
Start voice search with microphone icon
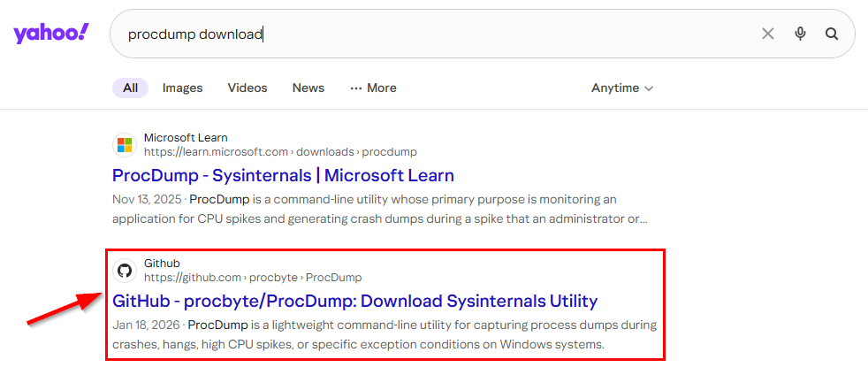click(800, 34)
